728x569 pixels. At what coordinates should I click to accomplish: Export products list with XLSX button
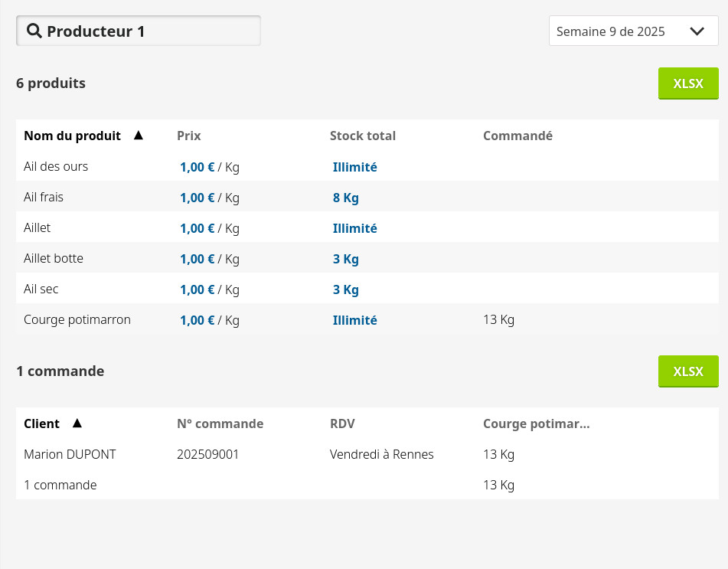point(687,83)
